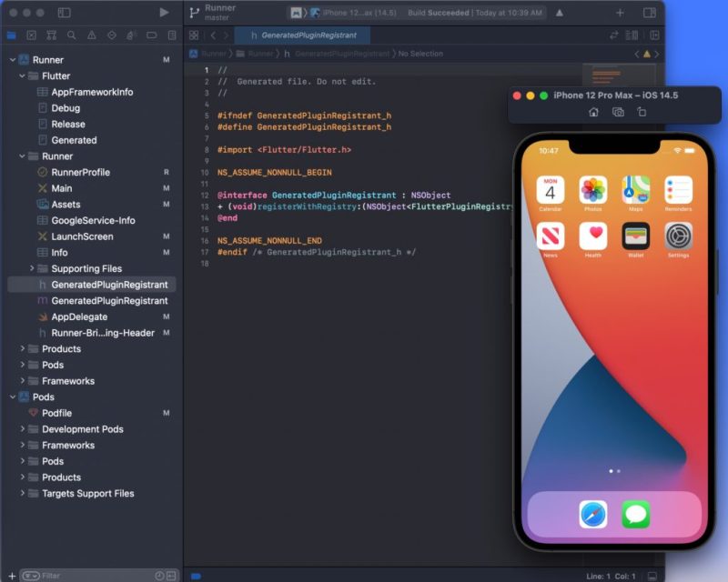Open Photos app in simulator
The height and width of the screenshot is (582, 728).
pos(593,190)
